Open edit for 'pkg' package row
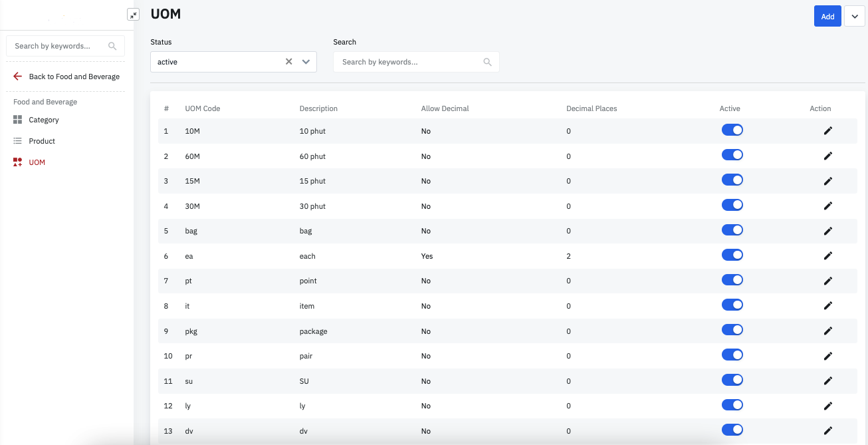This screenshot has width=868, height=445. point(827,331)
